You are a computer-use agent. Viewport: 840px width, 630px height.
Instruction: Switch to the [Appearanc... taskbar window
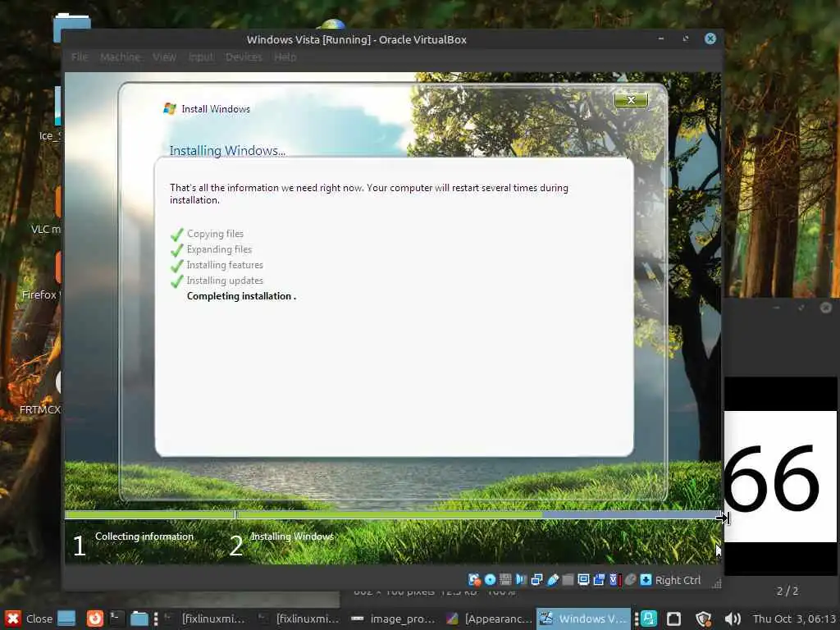click(x=489, y=619)
